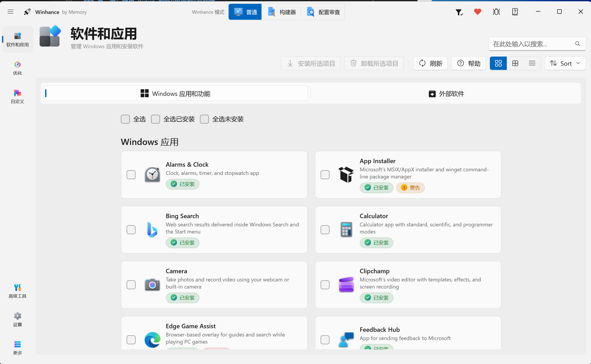The image size is (591, 364).
Task: Select the Calculator checkbox
Action: pyautogui.click(x=325, y=230)
